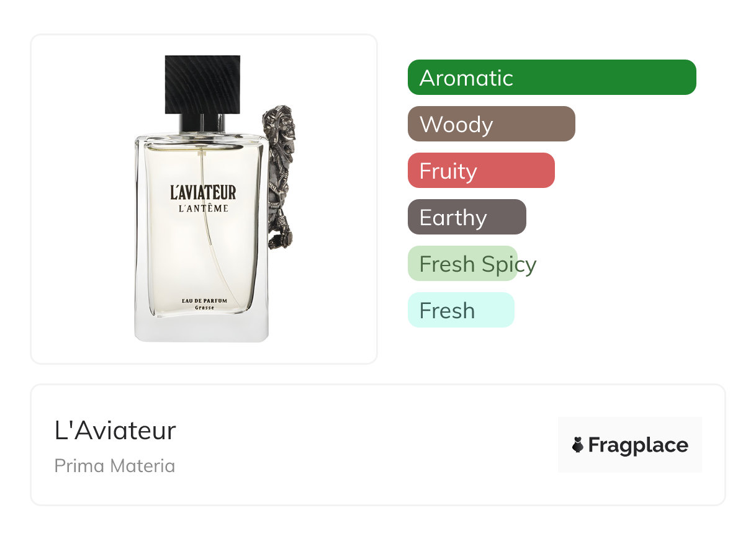Click the Fragplace brand name text
Screen dimensions: 756x536
[638, 445]
